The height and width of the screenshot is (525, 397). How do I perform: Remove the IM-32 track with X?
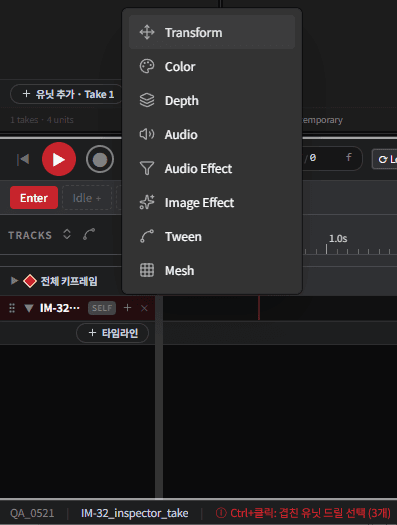click(144, 308)
